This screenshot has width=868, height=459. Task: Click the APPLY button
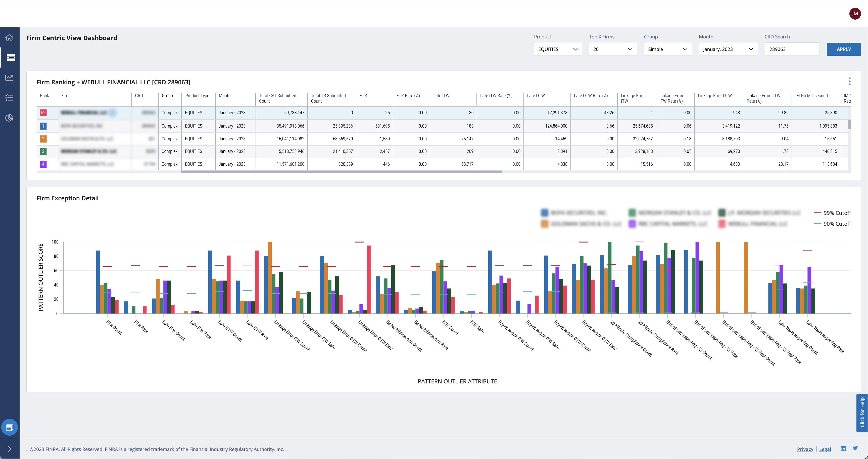843,49
